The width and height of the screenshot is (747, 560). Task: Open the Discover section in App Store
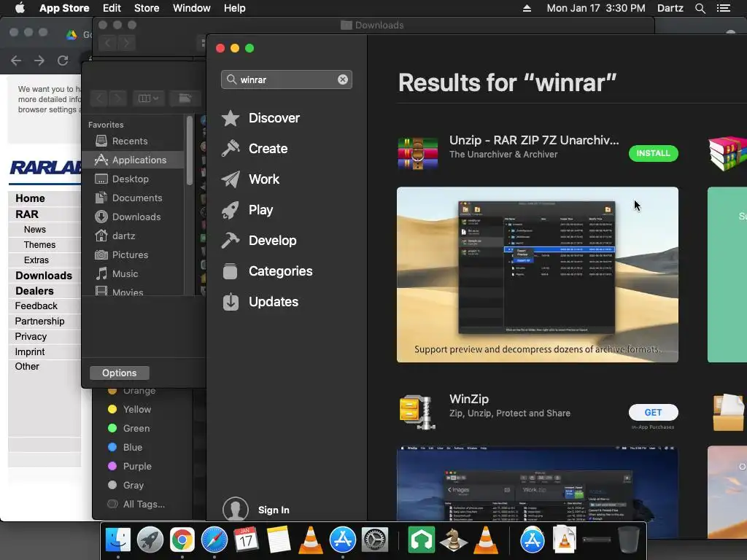260,118
